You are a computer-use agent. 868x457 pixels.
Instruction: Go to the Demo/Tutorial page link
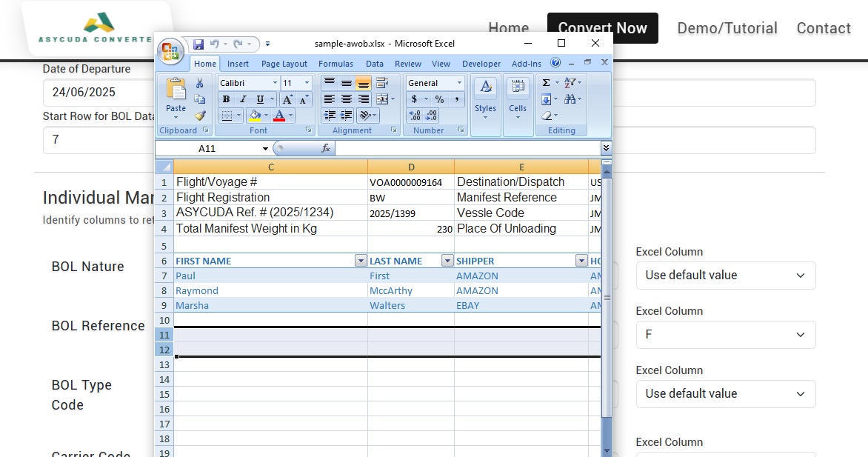coord(727,28)
